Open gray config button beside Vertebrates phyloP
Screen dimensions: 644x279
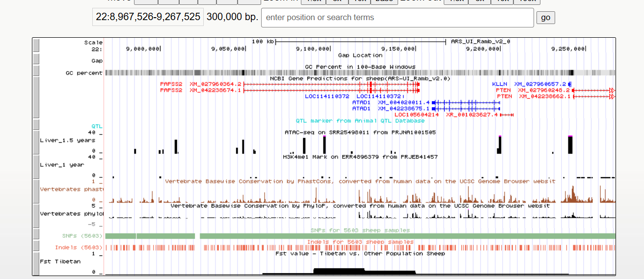[36, 216]
